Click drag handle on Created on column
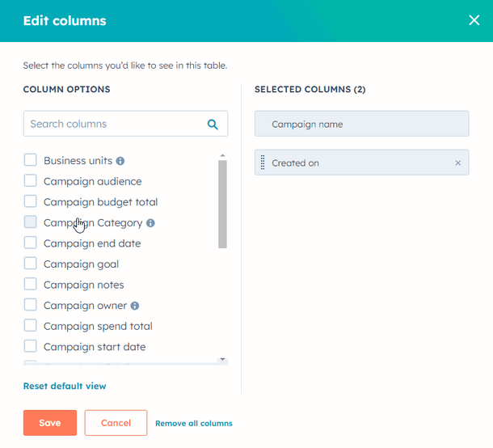The height and width of the screenshot is (448, 493). (x=263, y=163)
